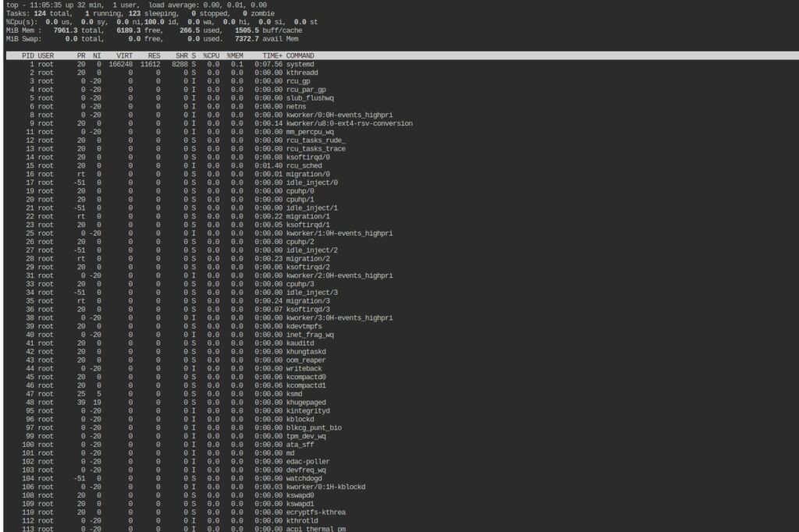This screenshot has height=532, width=799.
Task: Select the COMMAND column header
Action: point(303,55)
